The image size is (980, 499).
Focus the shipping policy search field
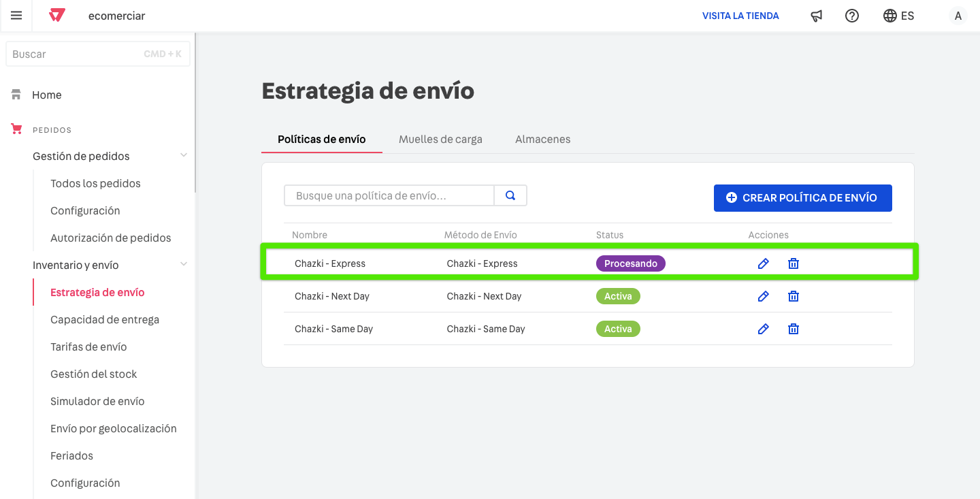389,195
